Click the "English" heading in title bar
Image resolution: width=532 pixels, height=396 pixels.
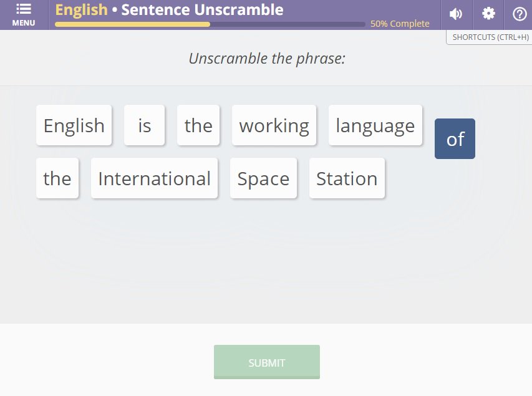[82, 10]
